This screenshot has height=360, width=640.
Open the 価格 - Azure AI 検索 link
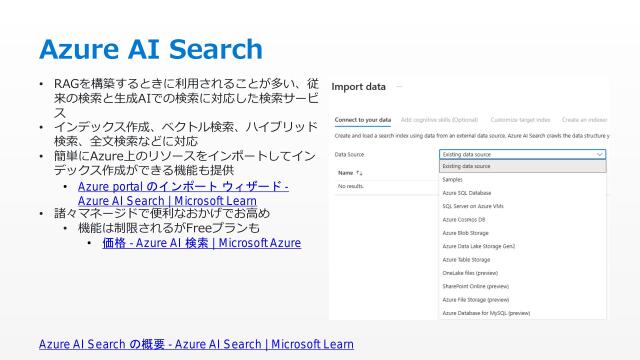[x=202, y=243]
